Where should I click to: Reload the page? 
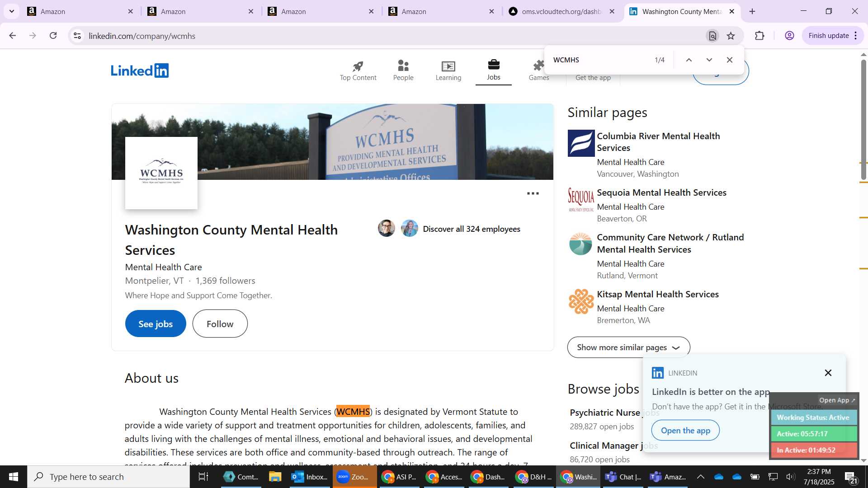53,36
